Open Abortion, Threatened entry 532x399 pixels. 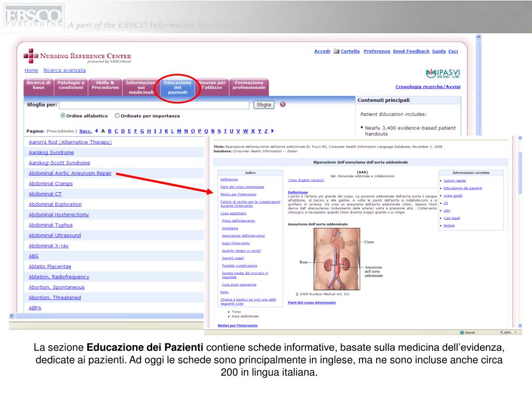[x=55, y=298]
